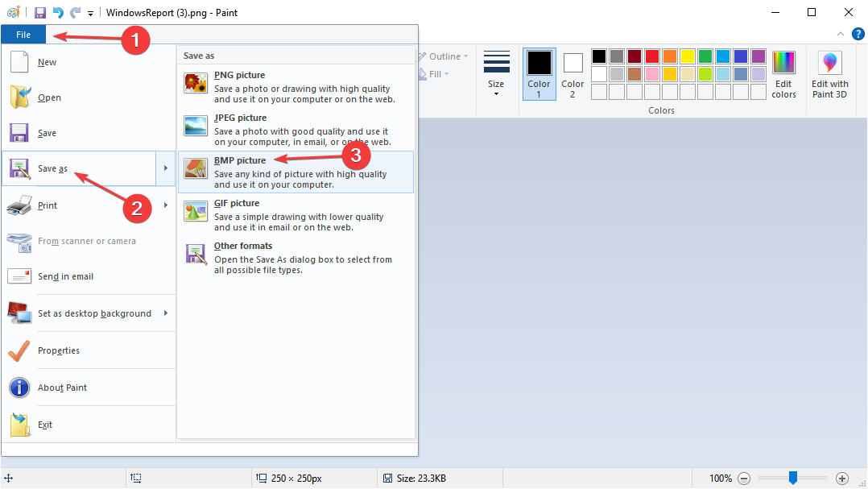Click the GIF picture shapes icon
868x489 pixels.
tap(196, 212)
